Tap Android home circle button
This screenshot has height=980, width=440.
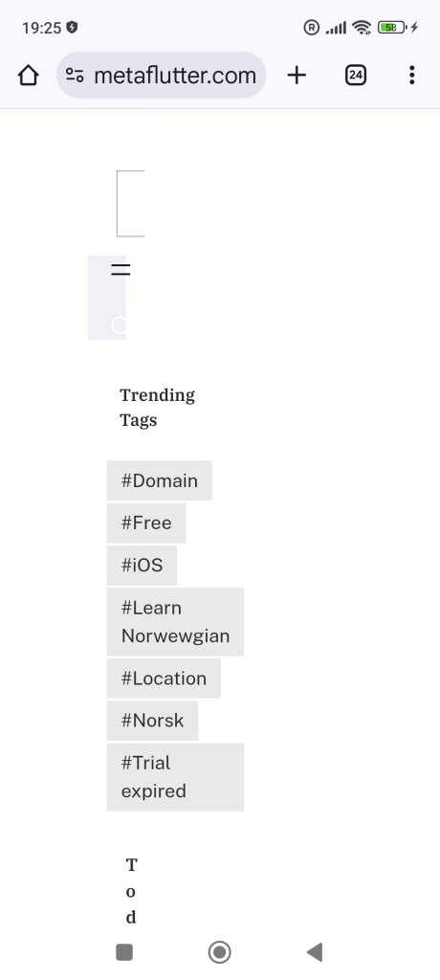pyautogui.click(x=219, y=952)
